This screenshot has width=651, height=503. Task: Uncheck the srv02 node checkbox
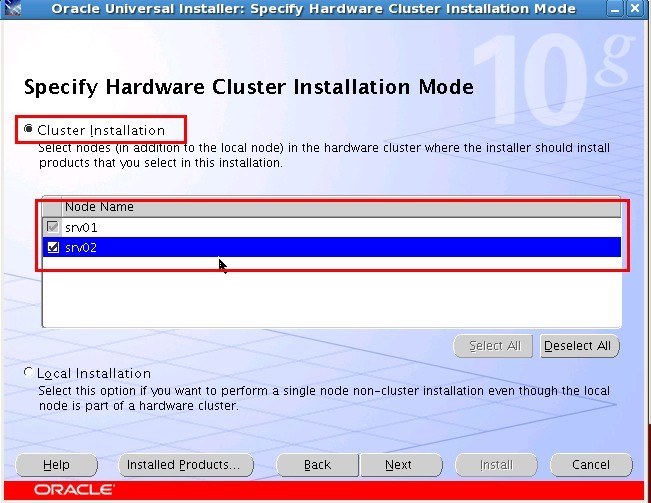click(x=53, y=247)
